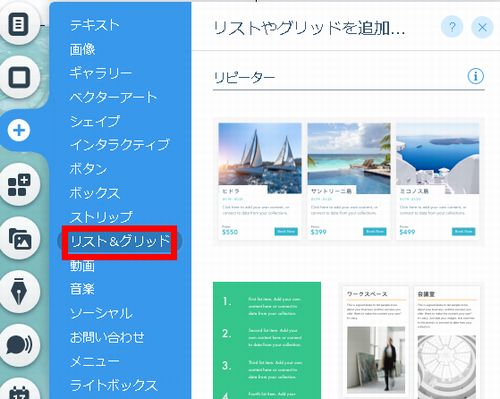
Task: Select シェイプ in the add menu
Action: click(95, 121)
